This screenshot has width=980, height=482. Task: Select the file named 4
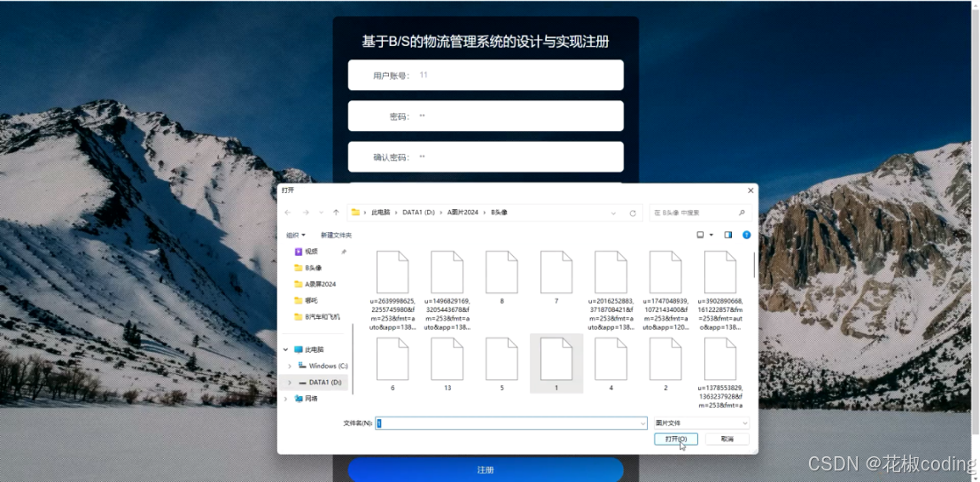point(611,359)
